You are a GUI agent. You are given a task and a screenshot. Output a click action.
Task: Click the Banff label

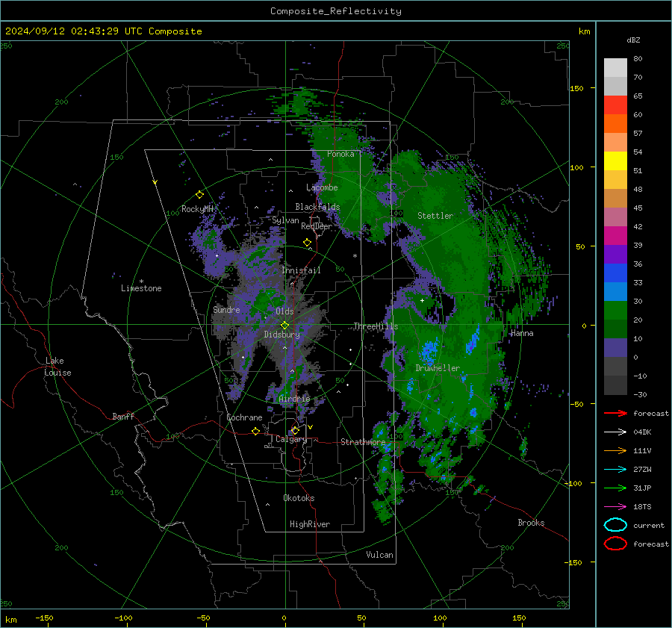[123, 416]
